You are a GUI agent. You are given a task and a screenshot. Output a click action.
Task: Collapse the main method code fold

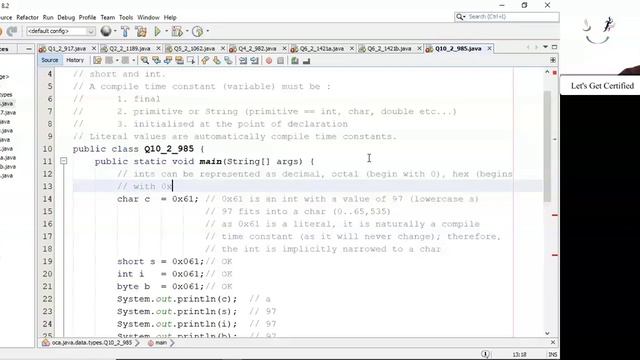coord(63,161)
